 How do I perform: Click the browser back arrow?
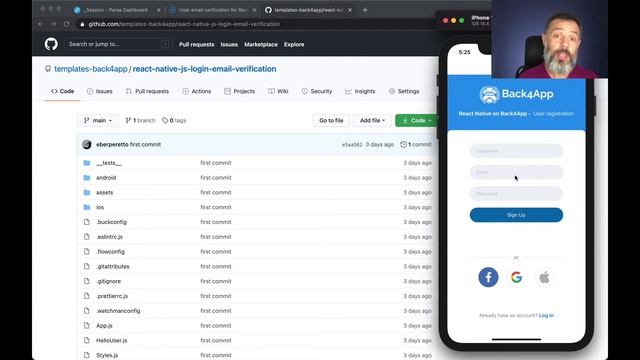[x=40, y=24]
